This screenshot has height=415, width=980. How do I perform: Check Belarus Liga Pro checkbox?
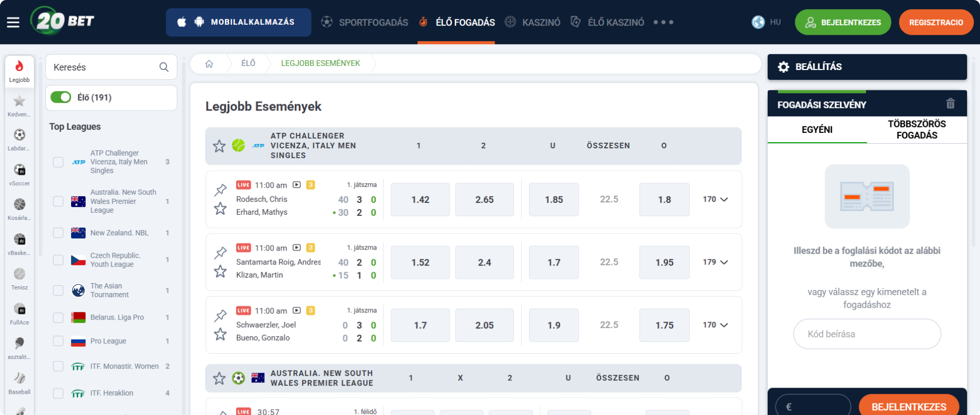pyautogui.click(x=58, y=317)
